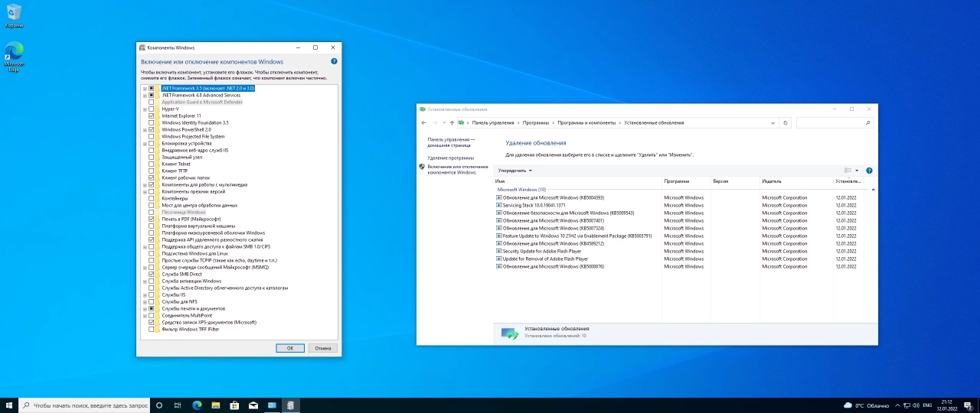The height and width of the screenshot is (413, 980).
Task: Open Task View on the taskbar
Action: pyautogui.click(x=178, y=405)
